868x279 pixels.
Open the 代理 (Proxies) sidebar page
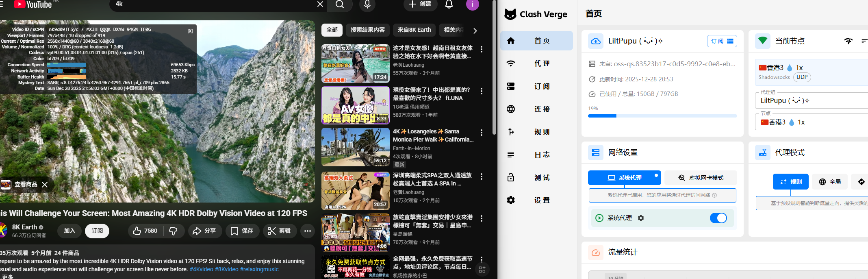(536, 63)
